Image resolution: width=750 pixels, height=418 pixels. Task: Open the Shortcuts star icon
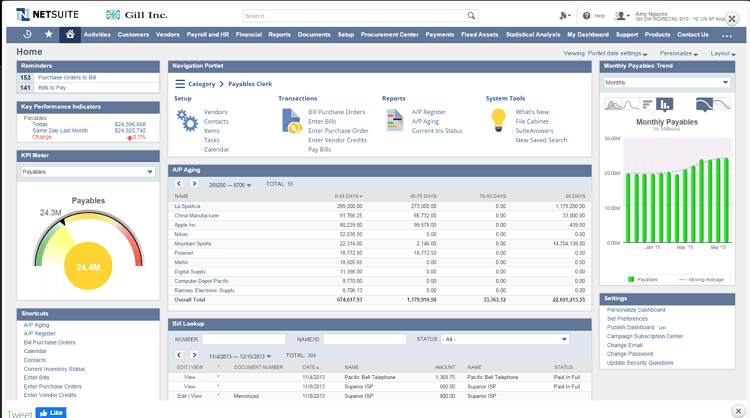click(48, 34)
